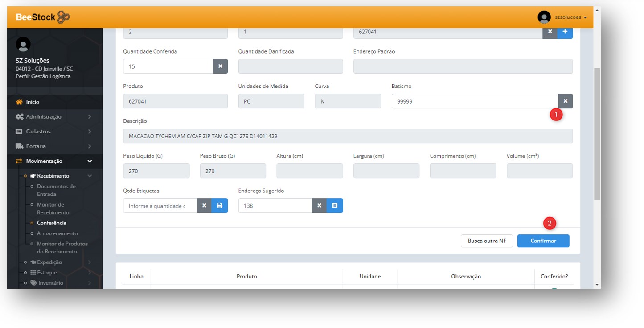This screenshot has width=644, height=328.
Task: Go to Início in sidebar
Action: pos(33,102)
